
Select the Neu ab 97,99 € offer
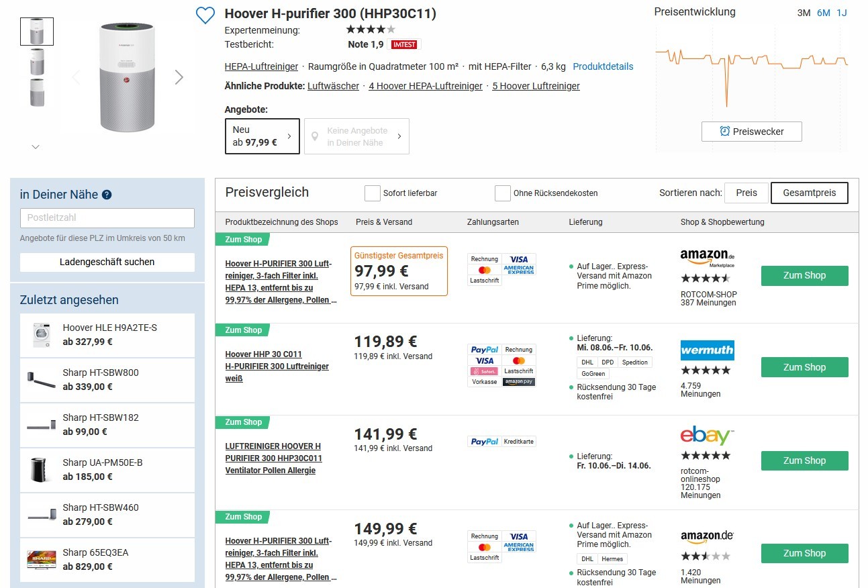pos(262,136)
